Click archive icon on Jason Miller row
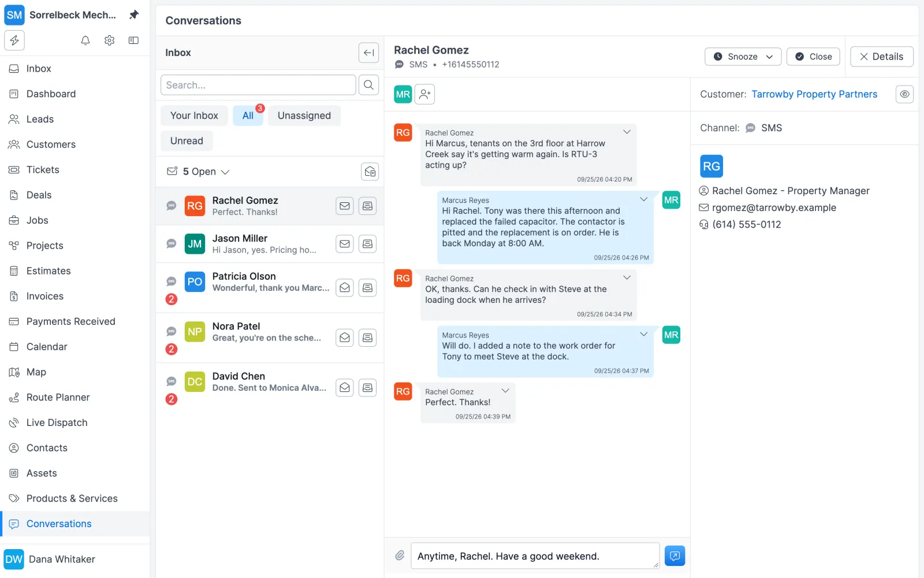The width and height of the screenshot is (924, 578). 367,244
